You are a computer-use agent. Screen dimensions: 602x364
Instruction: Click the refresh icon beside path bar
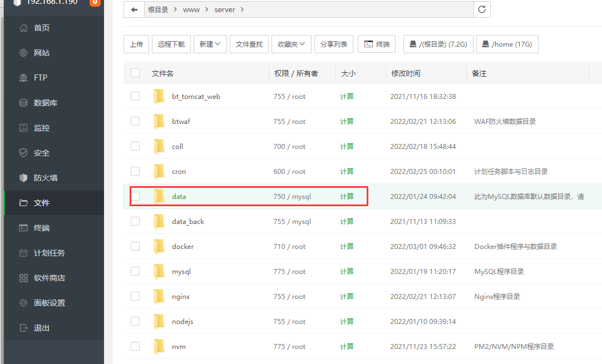coord(482,9)
